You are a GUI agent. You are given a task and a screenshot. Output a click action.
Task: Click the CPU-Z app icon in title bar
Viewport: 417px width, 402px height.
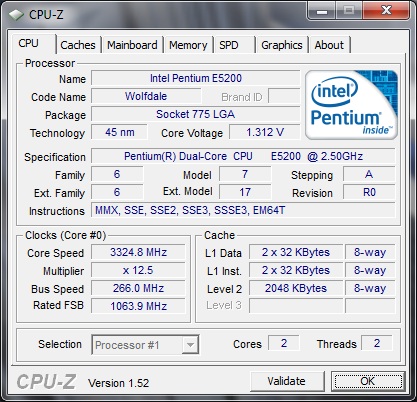click(16, 15)
